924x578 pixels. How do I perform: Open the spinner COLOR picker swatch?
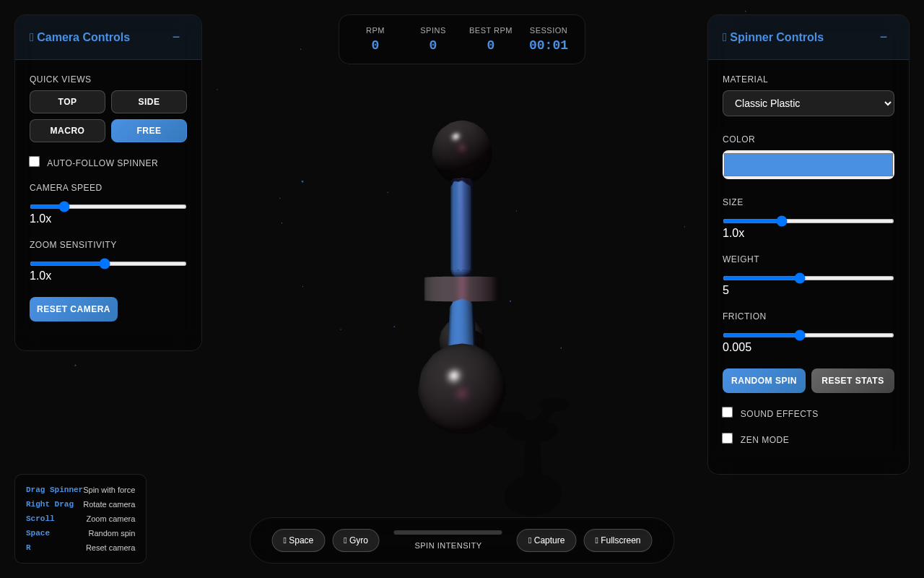coord(808,165)
